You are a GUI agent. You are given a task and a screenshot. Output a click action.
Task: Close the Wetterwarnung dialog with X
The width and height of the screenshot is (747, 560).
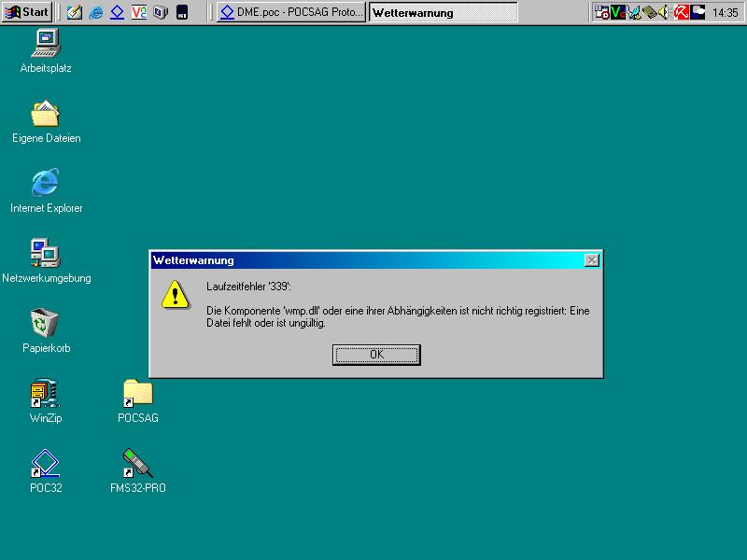tap(591, 260)
